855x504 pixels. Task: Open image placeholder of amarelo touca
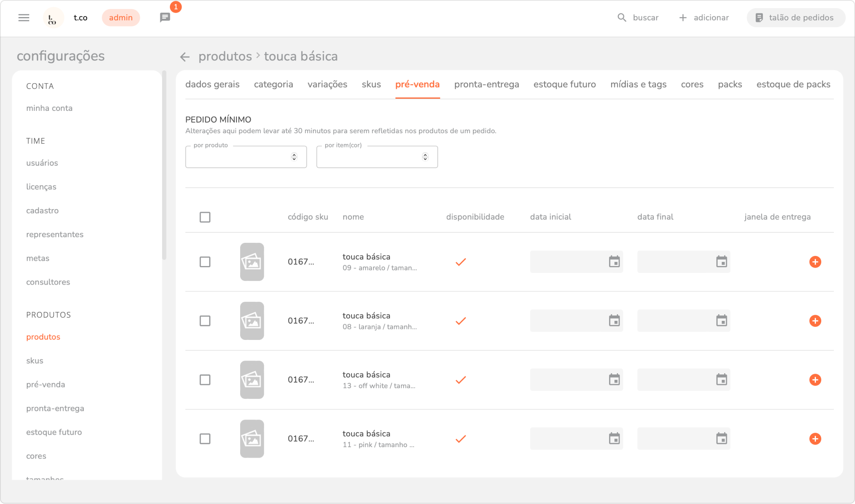(x=252, y=262)
